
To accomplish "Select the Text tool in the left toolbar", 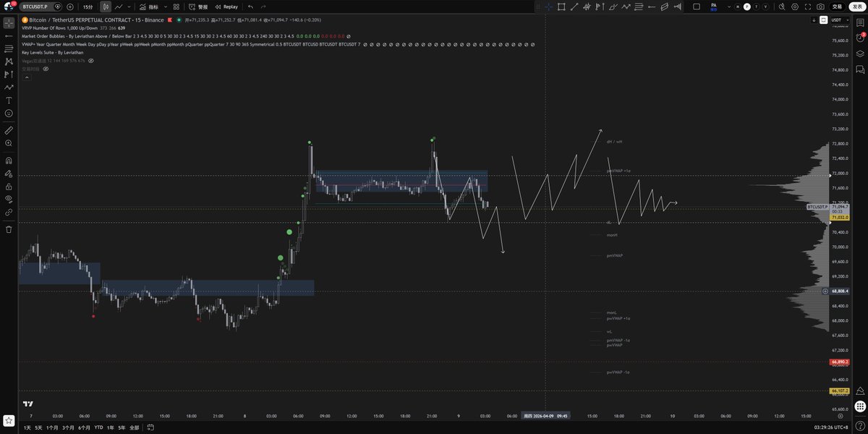I will coord(9,101).
